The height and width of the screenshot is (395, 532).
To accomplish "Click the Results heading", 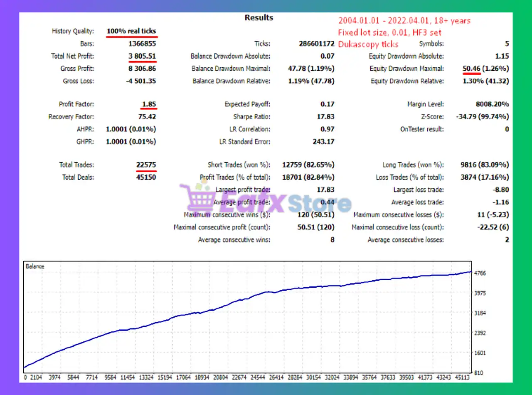I will click(x=259, y=17).
